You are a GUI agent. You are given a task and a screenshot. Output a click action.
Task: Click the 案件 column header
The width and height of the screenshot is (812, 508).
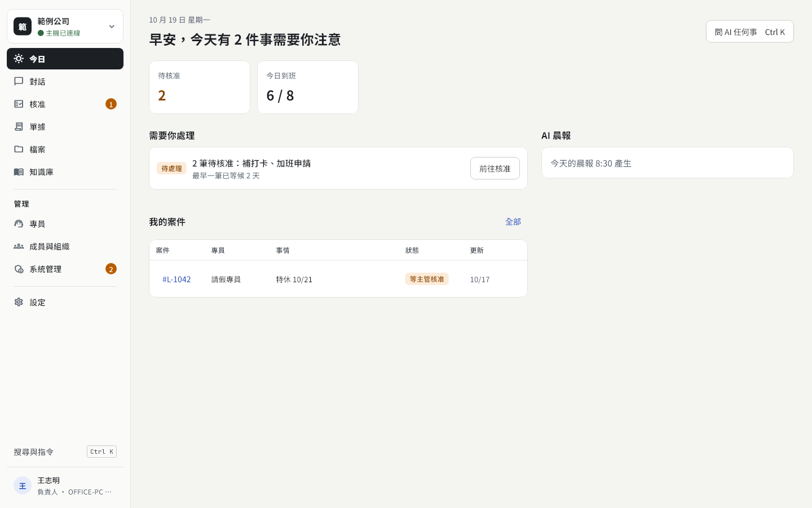pos(162,250)
